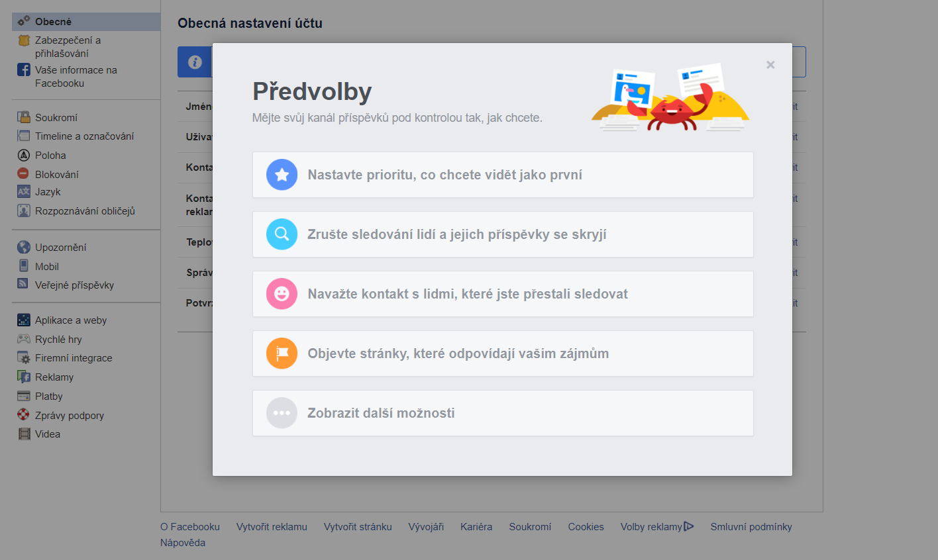Click the Poloha location icon

(23, 156)
